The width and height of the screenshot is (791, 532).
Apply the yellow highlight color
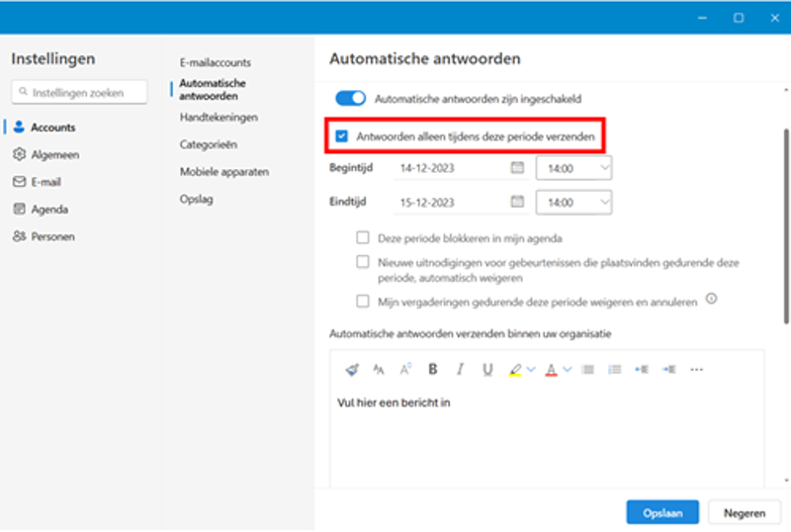(515, 369)
